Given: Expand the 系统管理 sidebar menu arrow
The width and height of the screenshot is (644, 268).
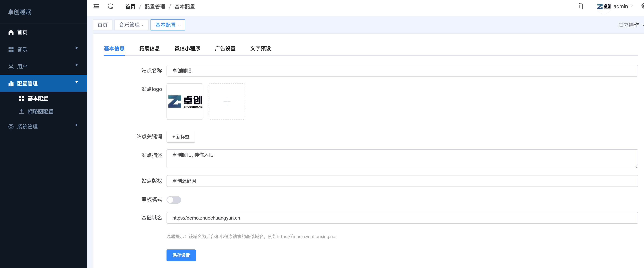Looking at the screenshot, I should (x=77, y=125).
